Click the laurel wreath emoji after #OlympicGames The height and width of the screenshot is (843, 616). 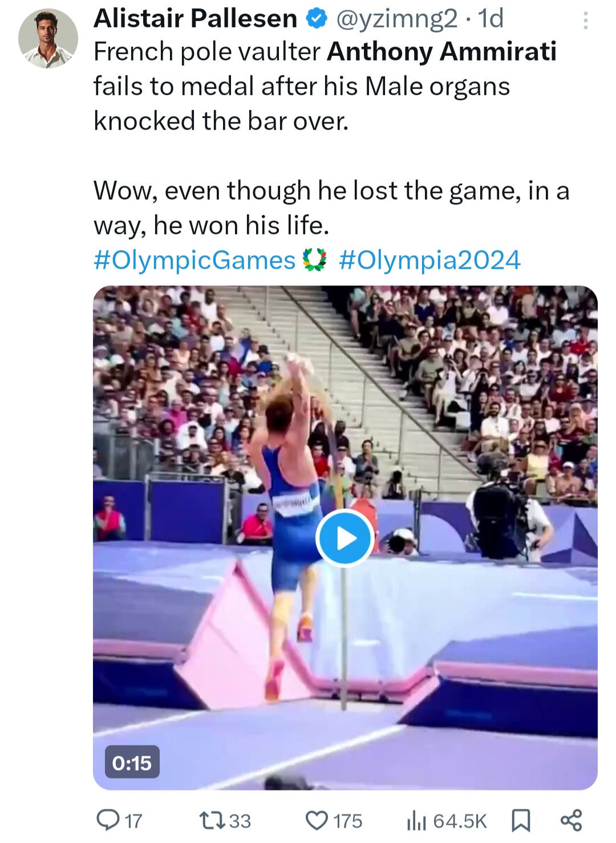click(313, 260)
